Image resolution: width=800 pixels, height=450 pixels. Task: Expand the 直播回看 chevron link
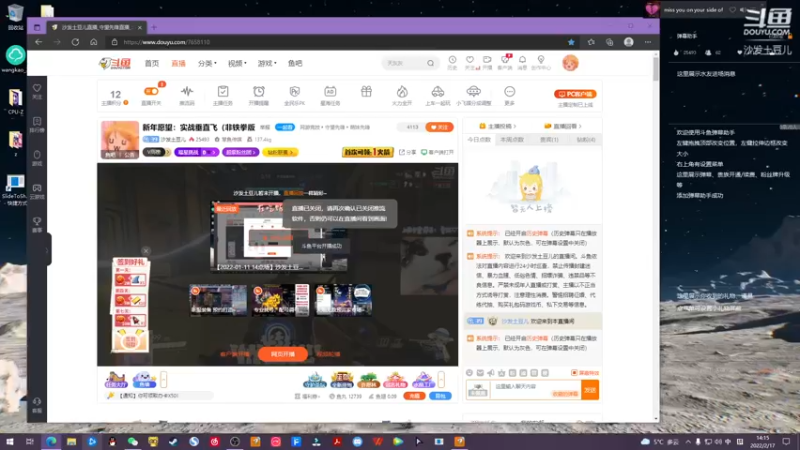(563, 126)
